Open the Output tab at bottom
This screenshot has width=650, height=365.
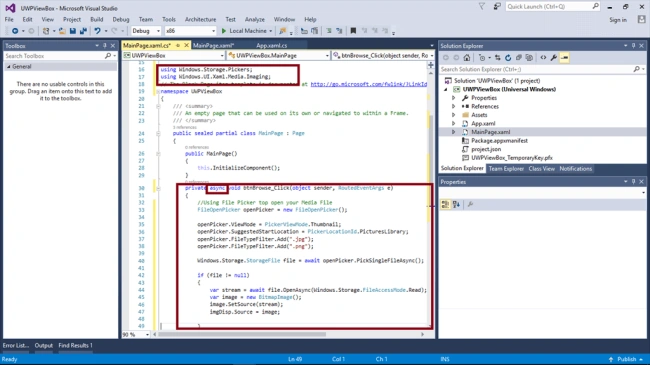tap(44, 346)
